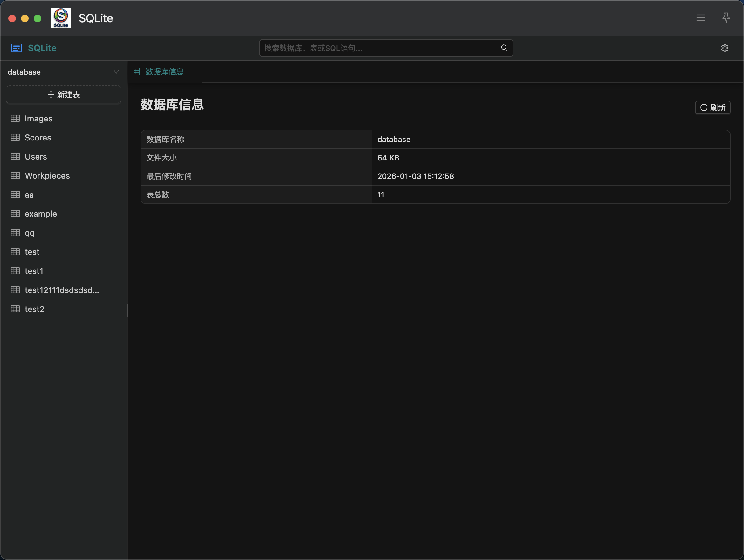Click the pin window icon
This screenshot has height=560, width=744.
(x=726, y=18)
